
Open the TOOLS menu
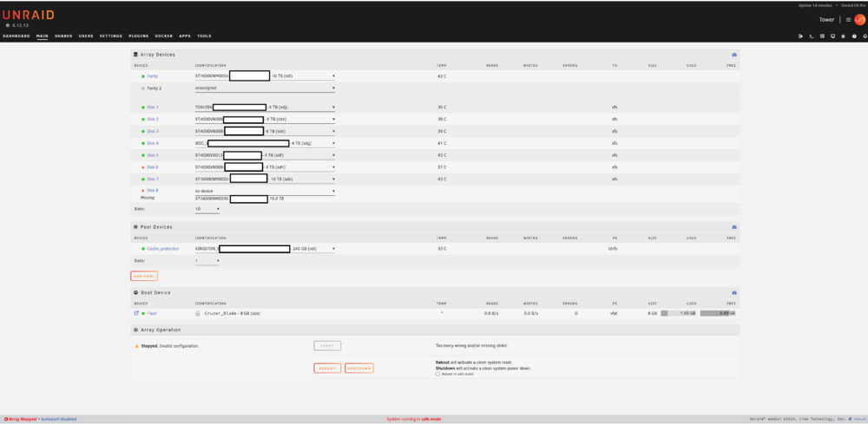pyautogui.click(x=204, y=36)
